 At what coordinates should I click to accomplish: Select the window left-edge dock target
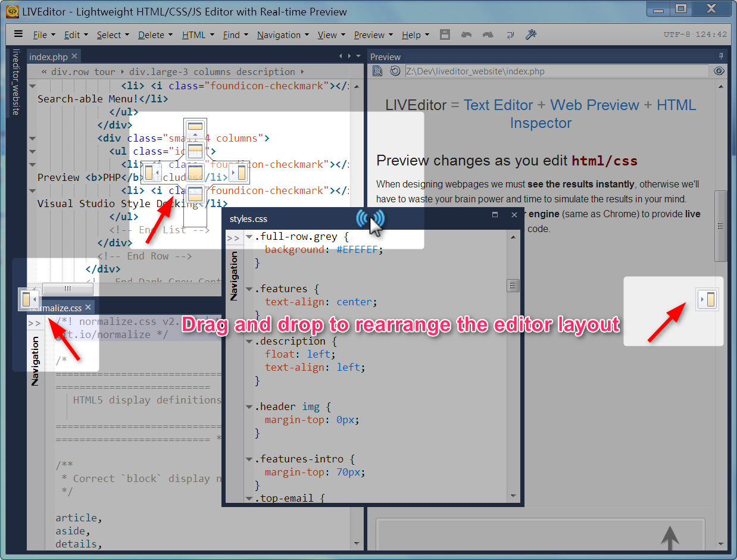coord(29,298)
